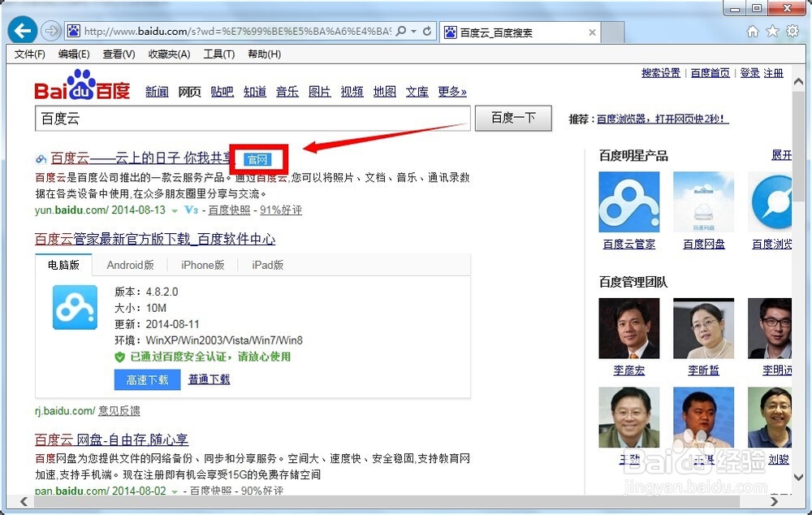The width and height of the screenshot is (812, 515).
Task: Switch to the Android版 tab
Action: pos(131,265)
